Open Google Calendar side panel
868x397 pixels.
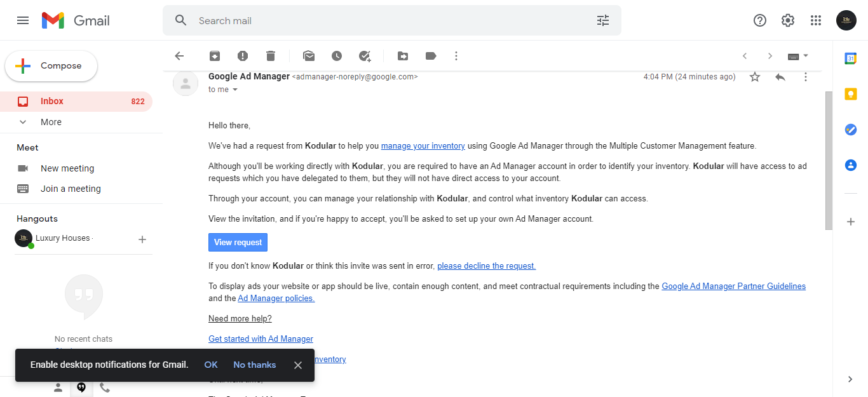point(851,58)
